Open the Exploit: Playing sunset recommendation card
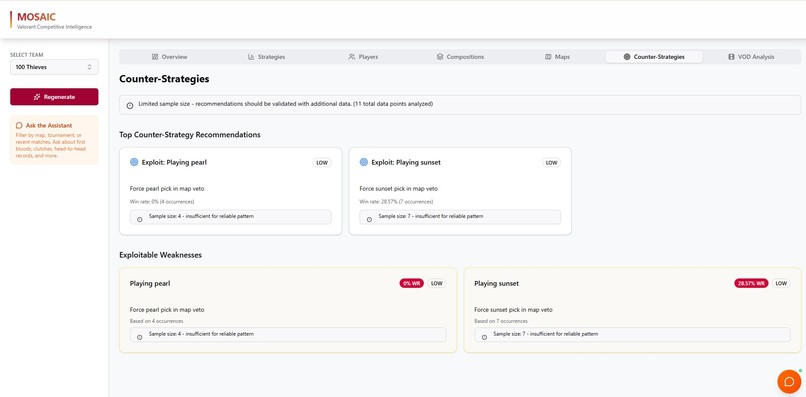Viewport: 806px width, 397px height. point(460,191)
